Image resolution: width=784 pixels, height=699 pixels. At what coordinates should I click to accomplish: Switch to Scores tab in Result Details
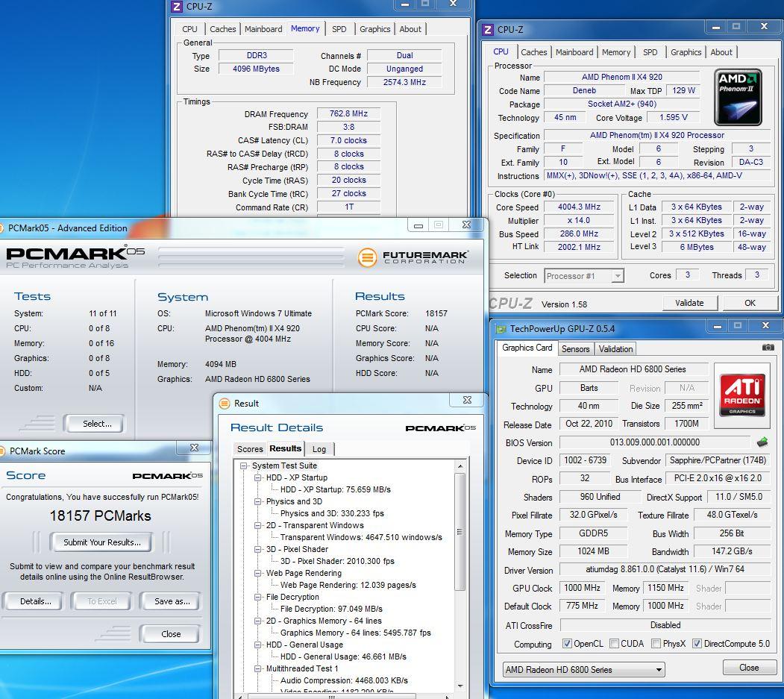249,449
